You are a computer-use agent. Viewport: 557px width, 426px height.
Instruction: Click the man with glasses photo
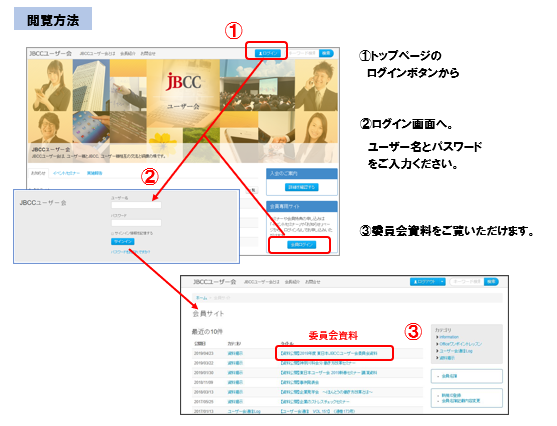click(x=50, y=127)
